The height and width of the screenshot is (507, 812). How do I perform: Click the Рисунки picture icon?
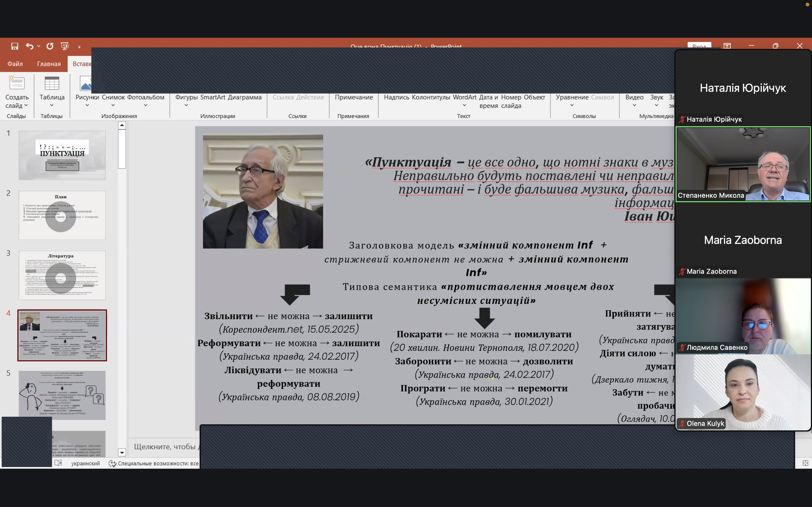[85, 83]
